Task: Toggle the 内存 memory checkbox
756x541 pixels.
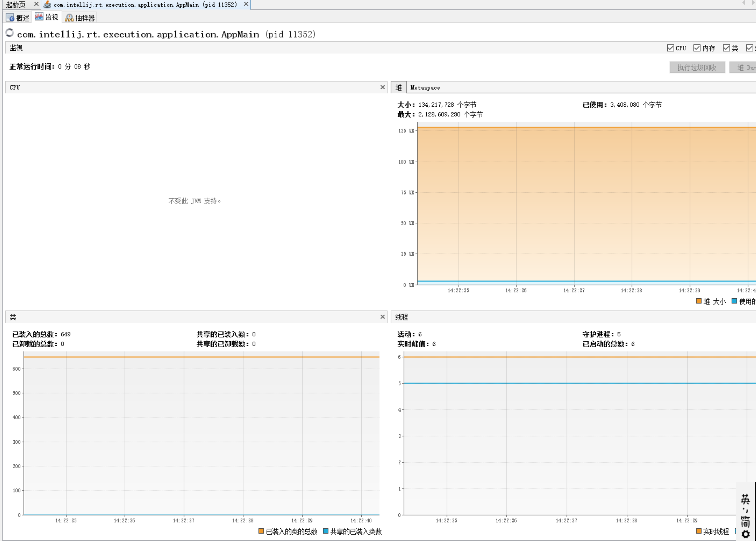Action: point(697,48)
